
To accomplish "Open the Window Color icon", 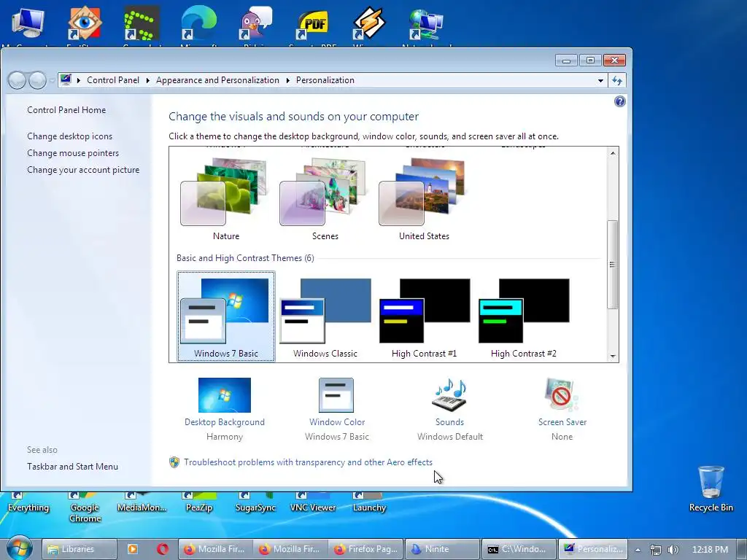I will pyautogui.click(x=336, y=395).
